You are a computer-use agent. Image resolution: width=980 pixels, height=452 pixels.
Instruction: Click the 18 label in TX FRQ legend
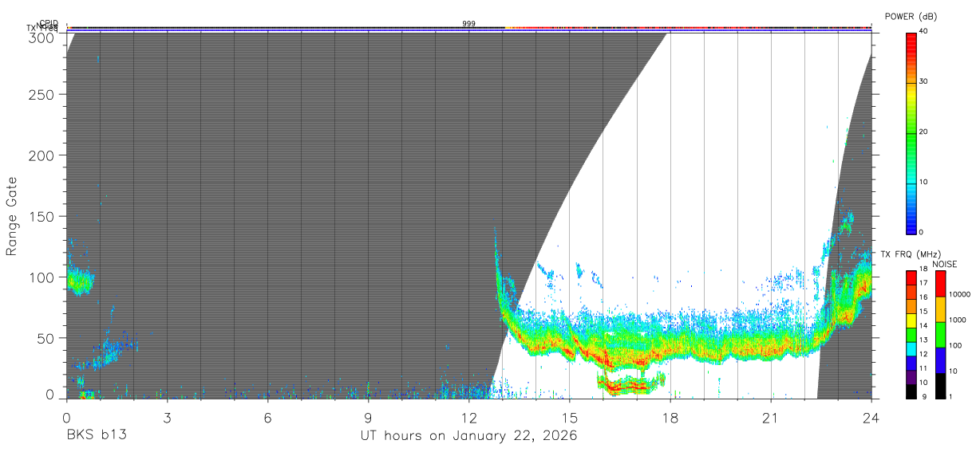click(x=924, y=269)
